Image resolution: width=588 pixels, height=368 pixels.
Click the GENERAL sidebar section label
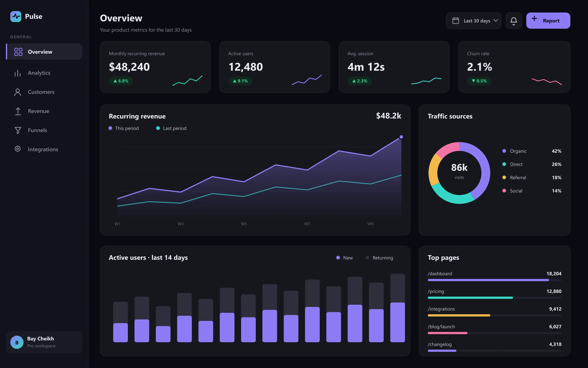point(21,37)
